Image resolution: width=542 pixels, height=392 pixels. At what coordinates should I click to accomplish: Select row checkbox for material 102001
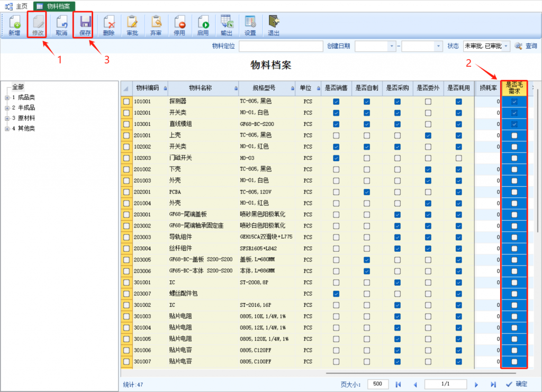click(127, 113)
